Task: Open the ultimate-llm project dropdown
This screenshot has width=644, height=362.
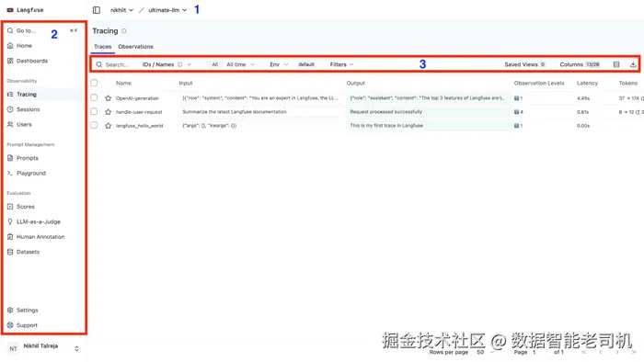Action: pyautogui.click(x=167, y=10)
